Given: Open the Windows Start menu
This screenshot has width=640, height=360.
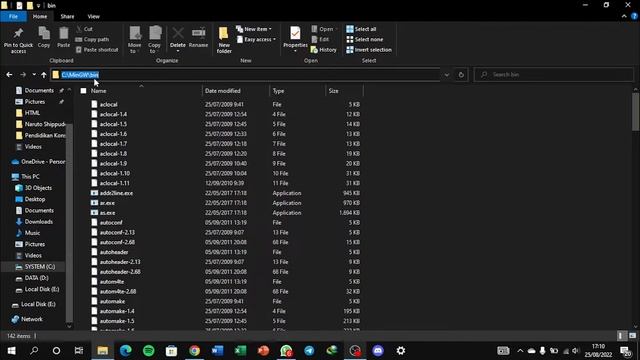Looking at the screenshot, I should 11,351.
